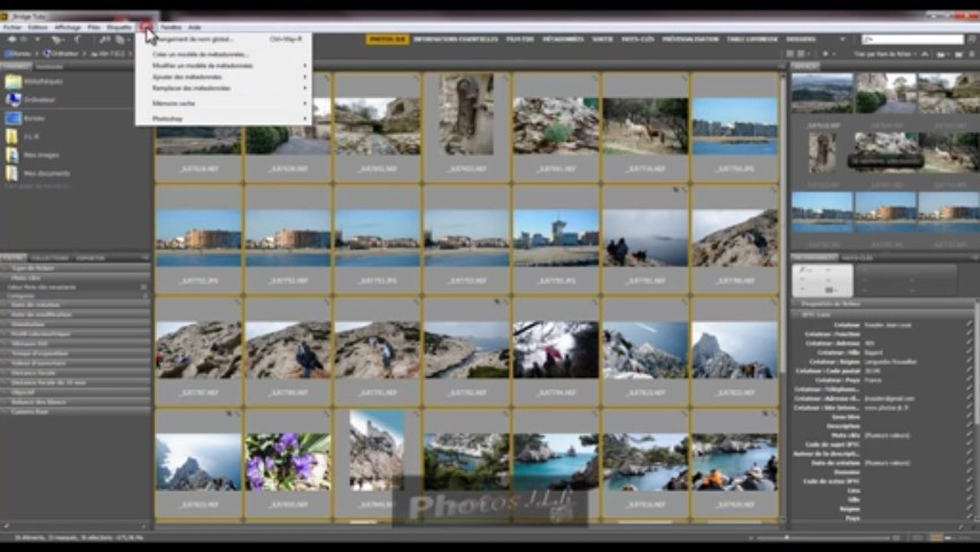Expand the Photoshop submenu
980x552 pixels.
pyautogui.click(x=224, y=119)
